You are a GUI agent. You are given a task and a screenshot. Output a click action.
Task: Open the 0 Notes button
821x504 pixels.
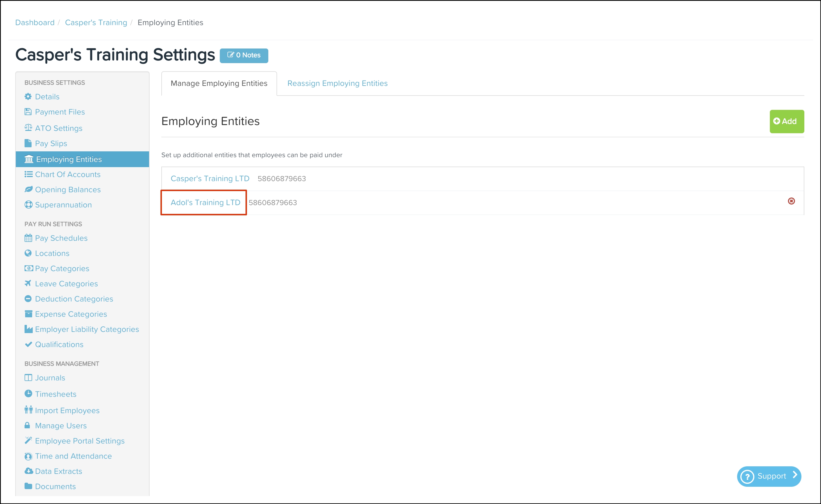(244, 55)
